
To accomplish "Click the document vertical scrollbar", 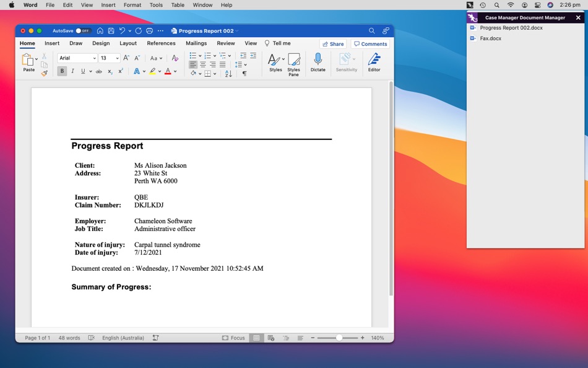I will click(x=391, y=188).
